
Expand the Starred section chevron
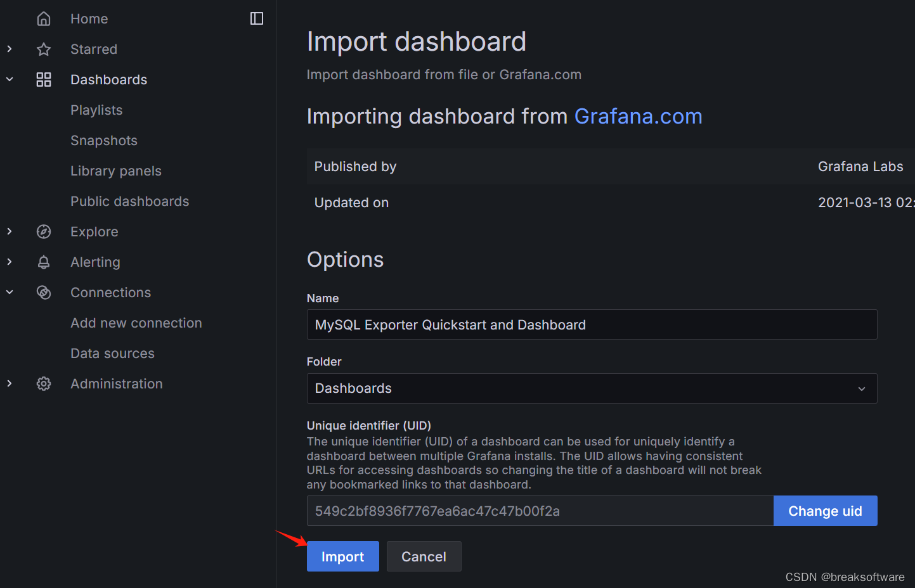pos(10,49)
